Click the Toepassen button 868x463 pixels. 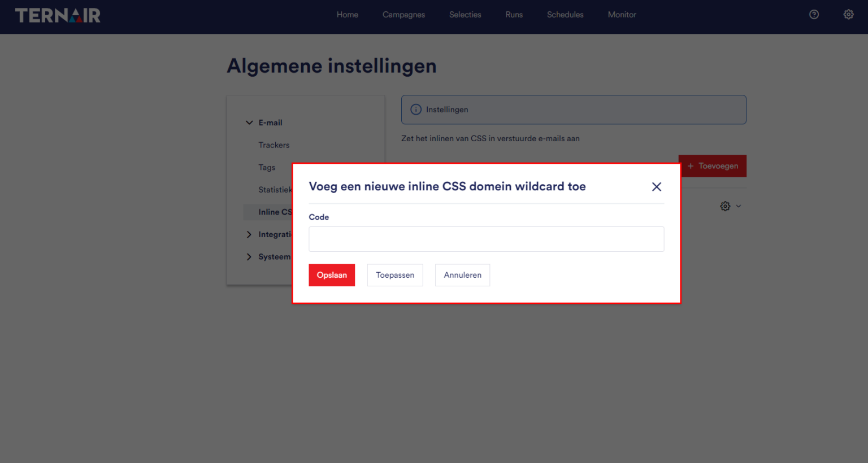(395, 275)
